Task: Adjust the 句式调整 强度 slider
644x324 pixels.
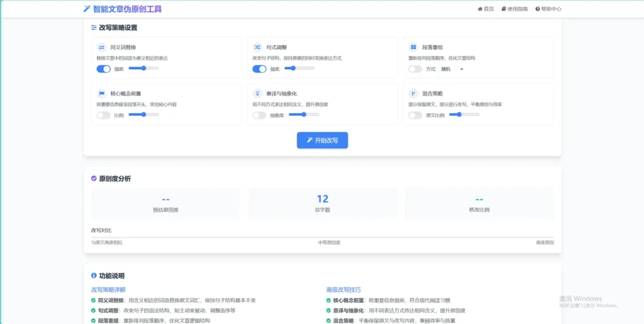Action: 299,68
